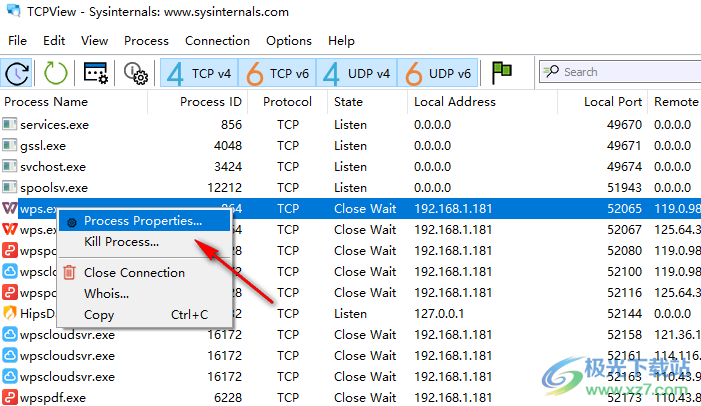Viewport: 701px width, 406px height.
Task: Open the Process menu
Action: pos(146,41)
